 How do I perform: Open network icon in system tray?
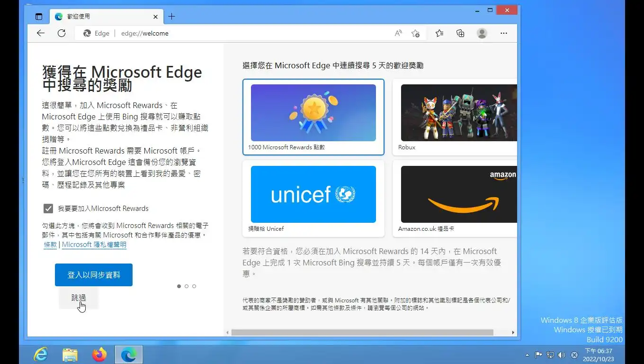(x=550, y=355)
